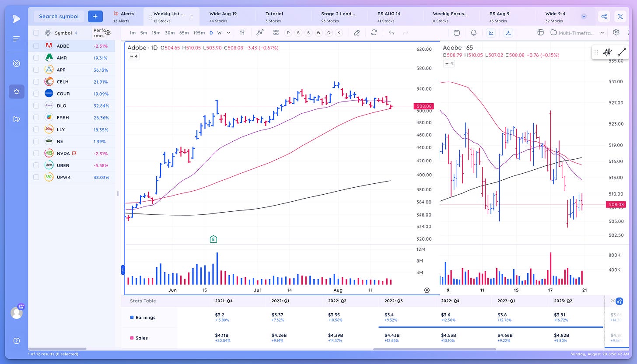Expand indicator legend on Adobe 65 chart

tap(449, 63)
